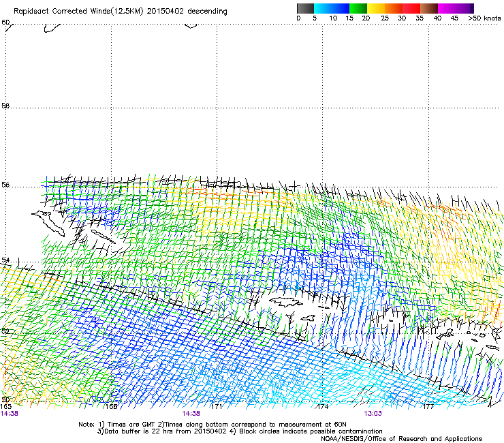Click the legend label '40'
Viewport: 504px width, 443px height.
click(x=437, y=18)
